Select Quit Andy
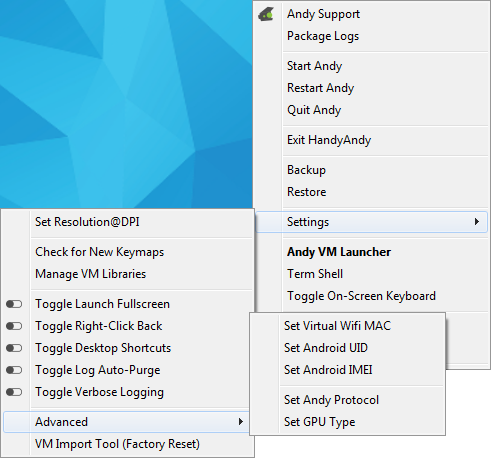Viewport: 491px width, 458px height. coord(314,110)
